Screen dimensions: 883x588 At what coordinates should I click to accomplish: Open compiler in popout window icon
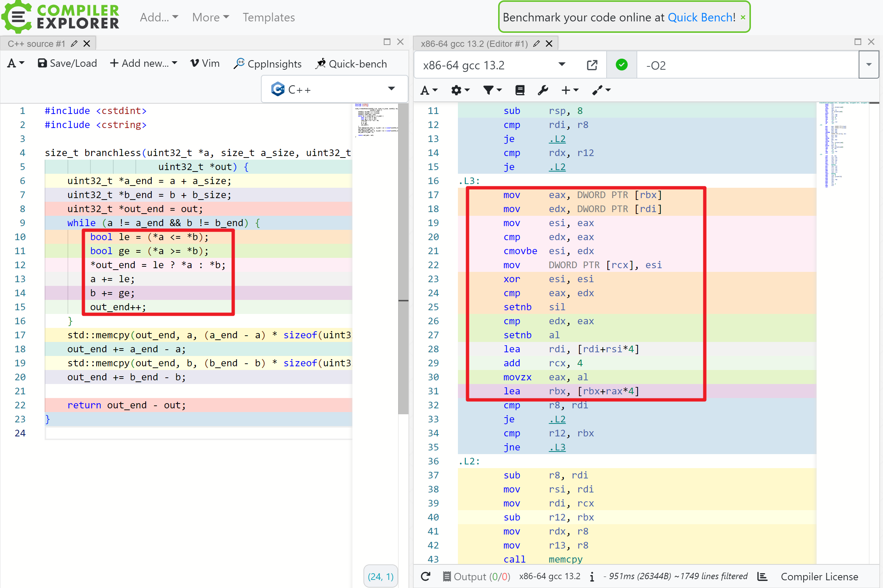[x=591, y=65]
